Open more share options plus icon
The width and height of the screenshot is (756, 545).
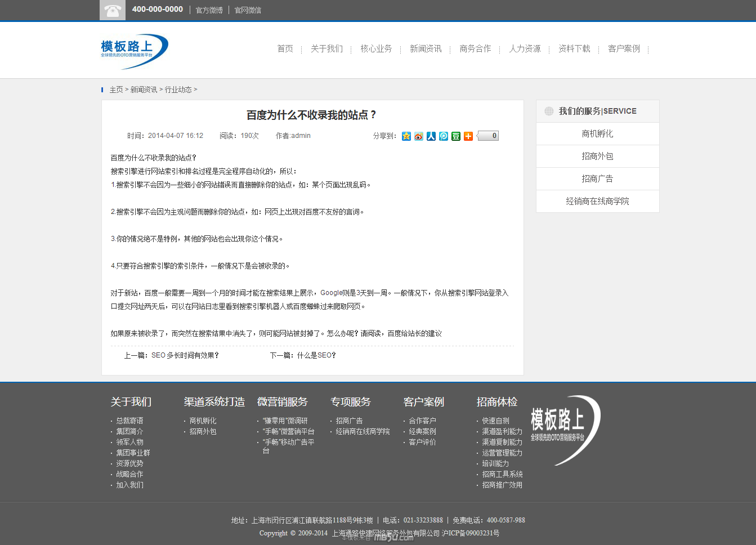(x=468, y=136)
